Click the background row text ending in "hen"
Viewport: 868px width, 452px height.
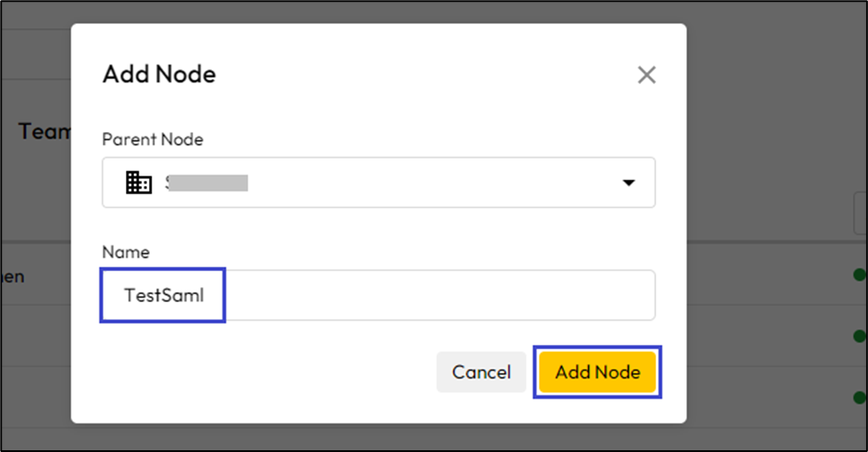12,277
